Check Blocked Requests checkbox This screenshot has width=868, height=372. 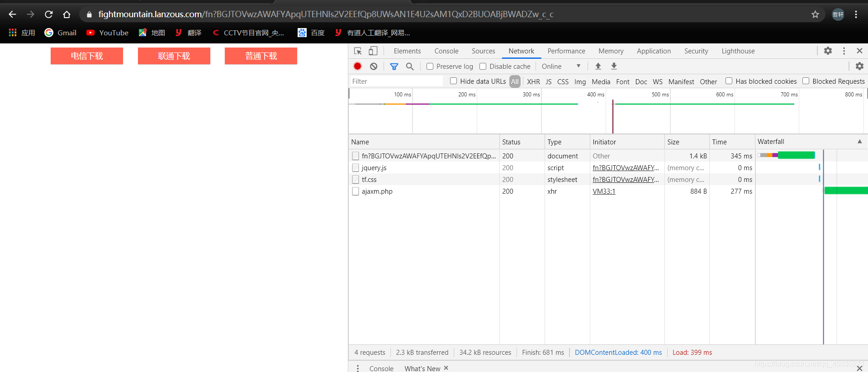806,81
